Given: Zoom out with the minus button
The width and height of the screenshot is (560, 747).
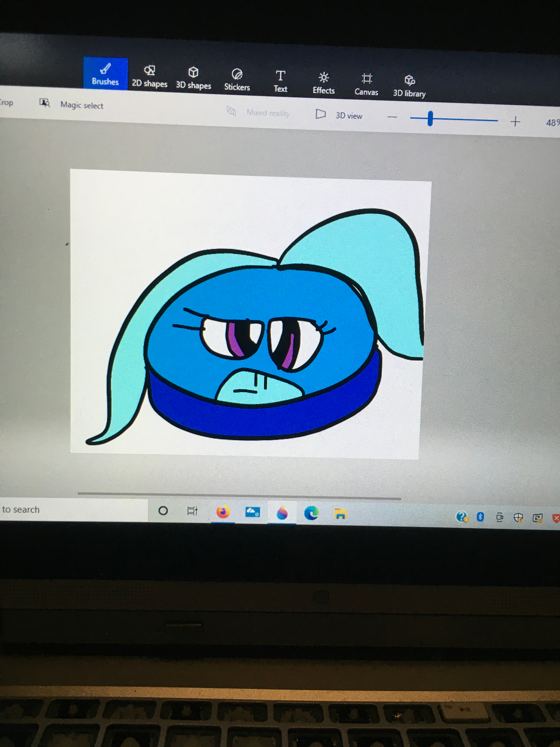Looking at the screenshot, I should 392,117.
